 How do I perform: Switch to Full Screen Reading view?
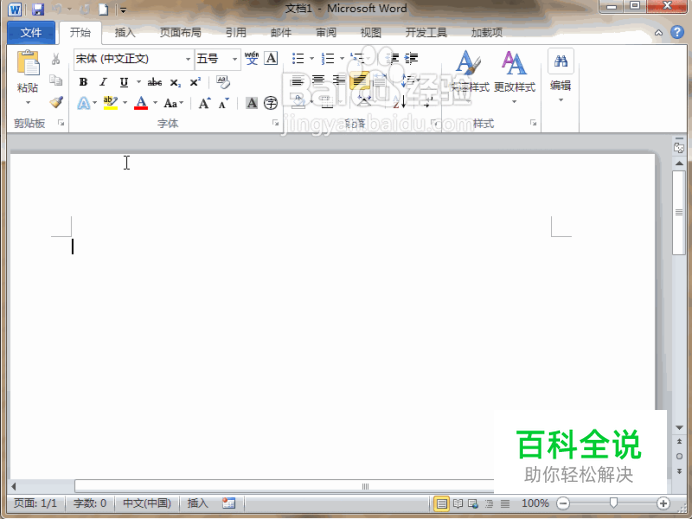[458, 503]
